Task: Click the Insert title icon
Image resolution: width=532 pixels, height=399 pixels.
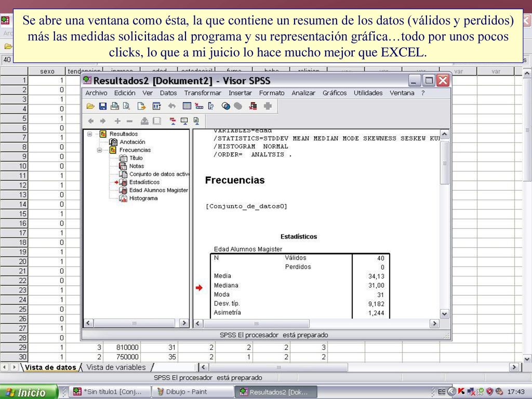Action: click(x=184, y=121)
